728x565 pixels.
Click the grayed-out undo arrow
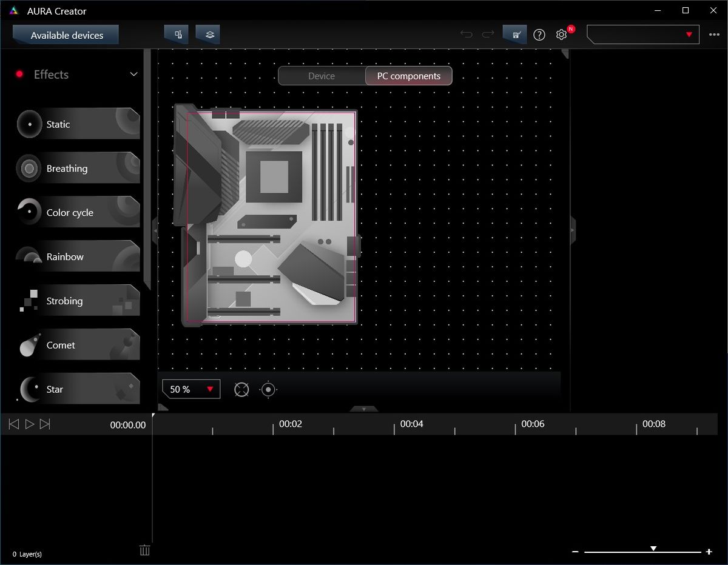[466, 35]
